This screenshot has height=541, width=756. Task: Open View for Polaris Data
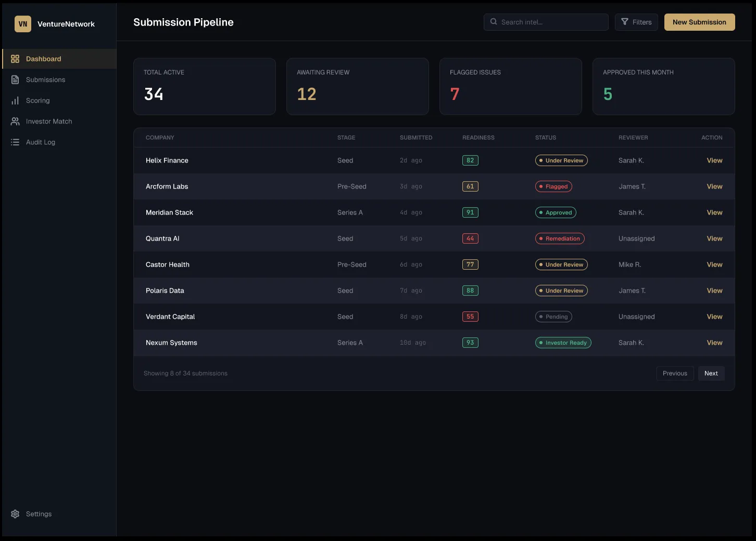[714, 291]
